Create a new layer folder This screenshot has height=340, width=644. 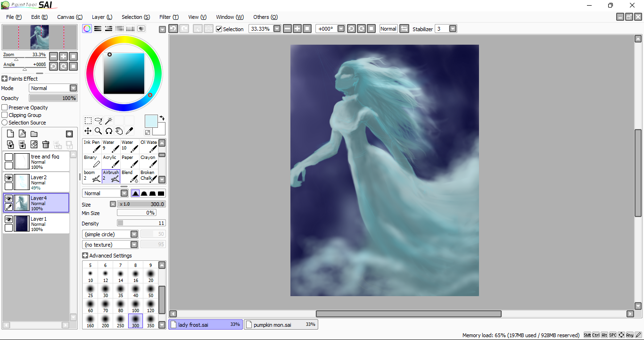coord(34,134)
